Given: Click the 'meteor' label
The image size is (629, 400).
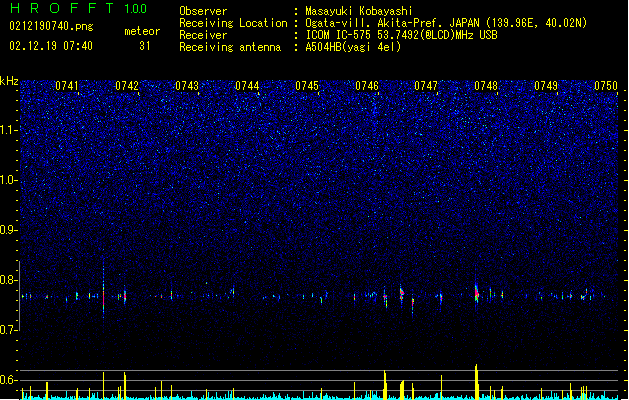Looking at the screenshot, I should tap(142, 31).
